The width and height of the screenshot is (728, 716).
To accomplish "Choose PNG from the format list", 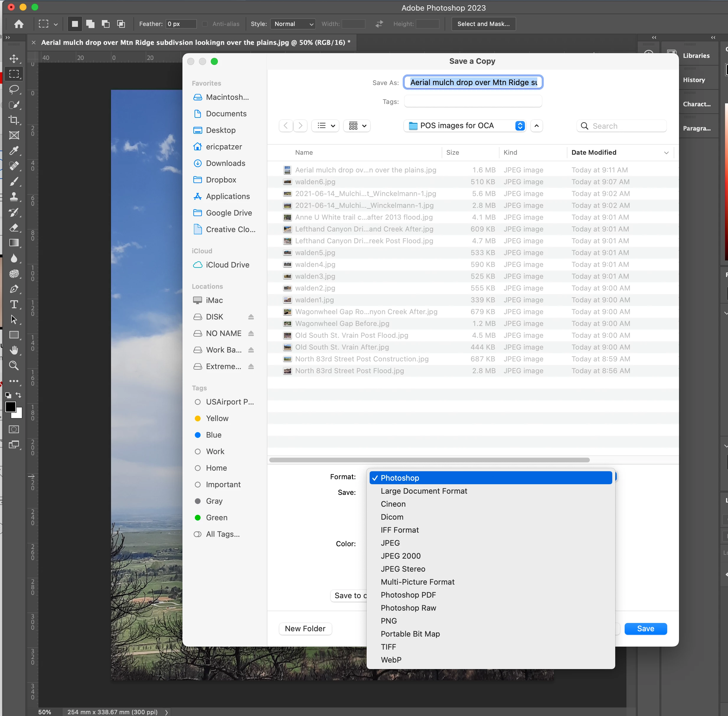I will pos(389,621).
